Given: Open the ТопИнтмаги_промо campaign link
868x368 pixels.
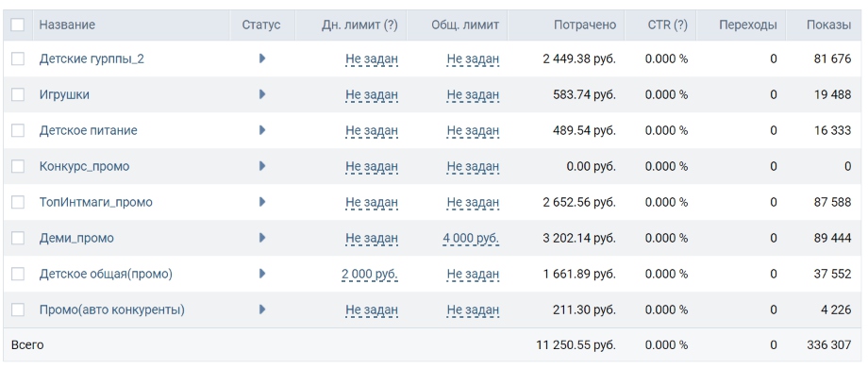Looking at the screenshot, I should coord(96,203).
